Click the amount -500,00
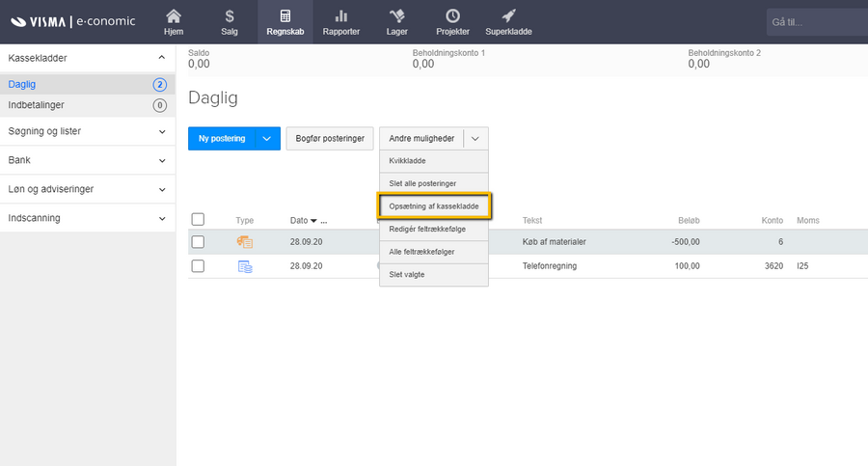The image size is (868, 466). tap(686, 242)
